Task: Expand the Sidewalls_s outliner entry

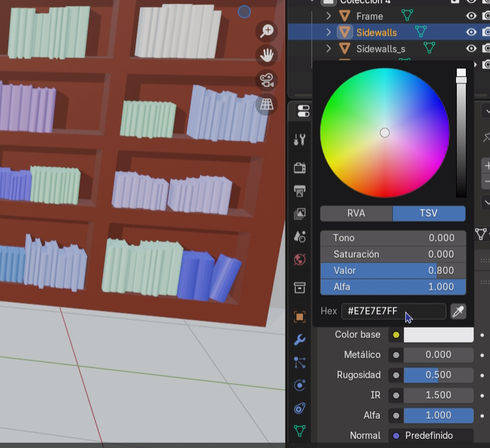Action: click(x=328, y=48)
